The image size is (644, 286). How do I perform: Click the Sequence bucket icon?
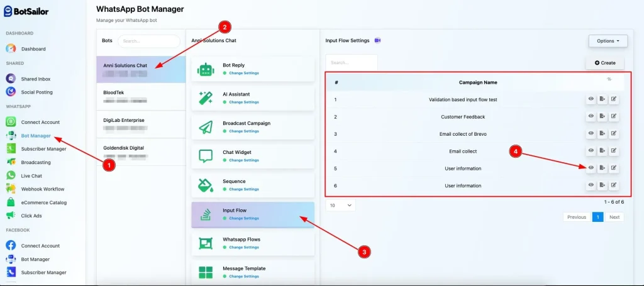[x=206, y=185]
